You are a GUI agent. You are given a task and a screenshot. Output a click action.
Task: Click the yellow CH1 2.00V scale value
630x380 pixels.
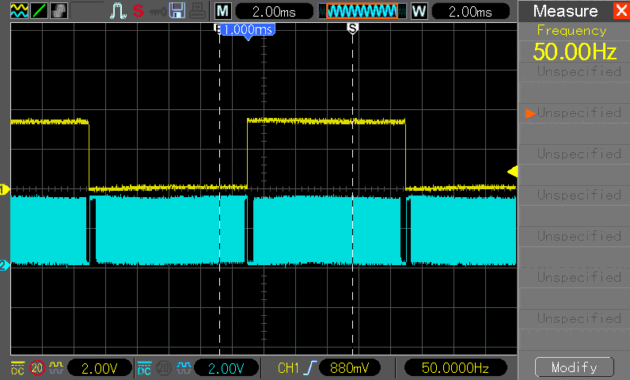click(x=99, y=368)
